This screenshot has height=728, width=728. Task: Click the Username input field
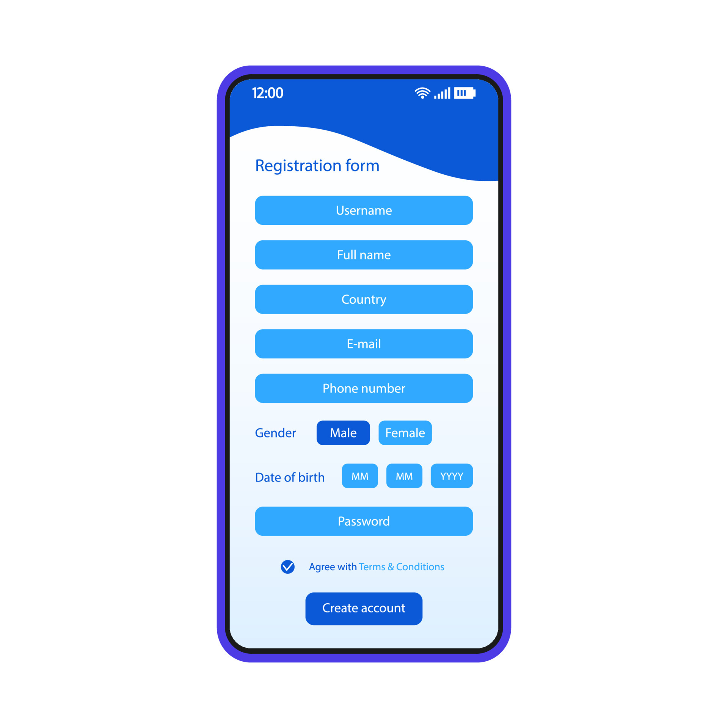(x=364, y=209)
